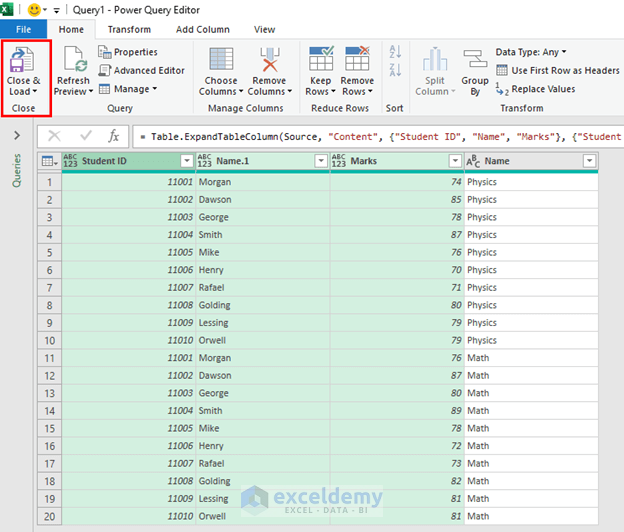The height and width of the screenshot is (532, 624).
Task: Click Name column ABC type icon
Action: coord(473,161)
